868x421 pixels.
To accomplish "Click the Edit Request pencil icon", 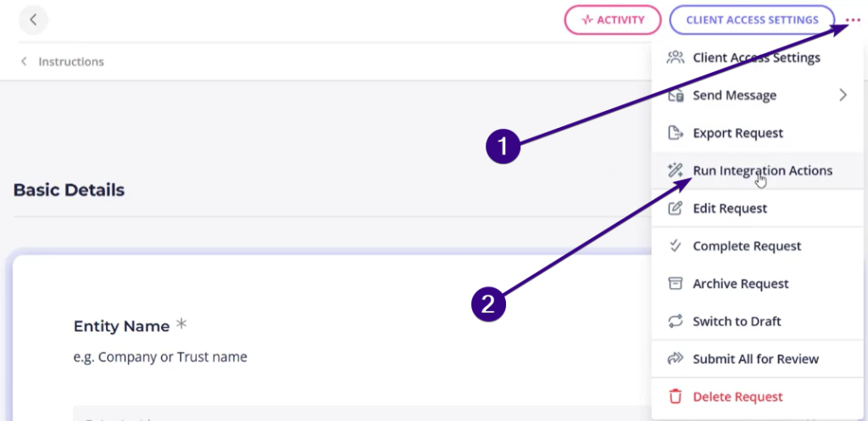I will (x=676, y=208).
